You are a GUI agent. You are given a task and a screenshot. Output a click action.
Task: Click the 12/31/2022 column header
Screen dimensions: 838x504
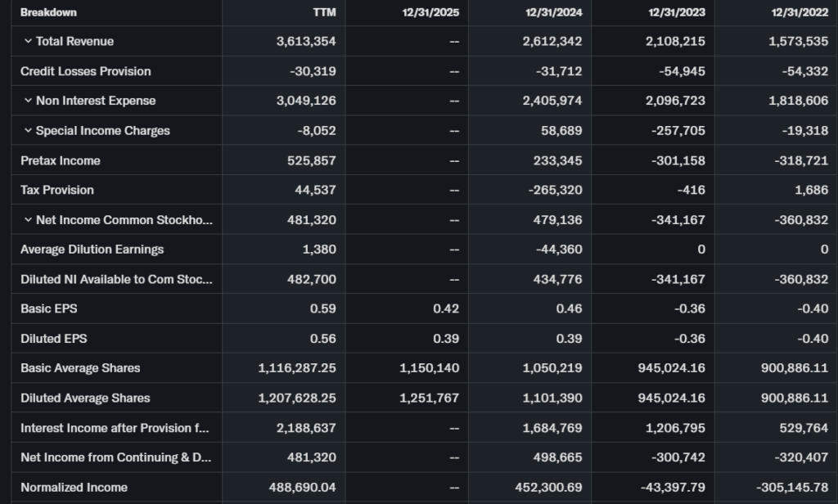tap(800, 12)
